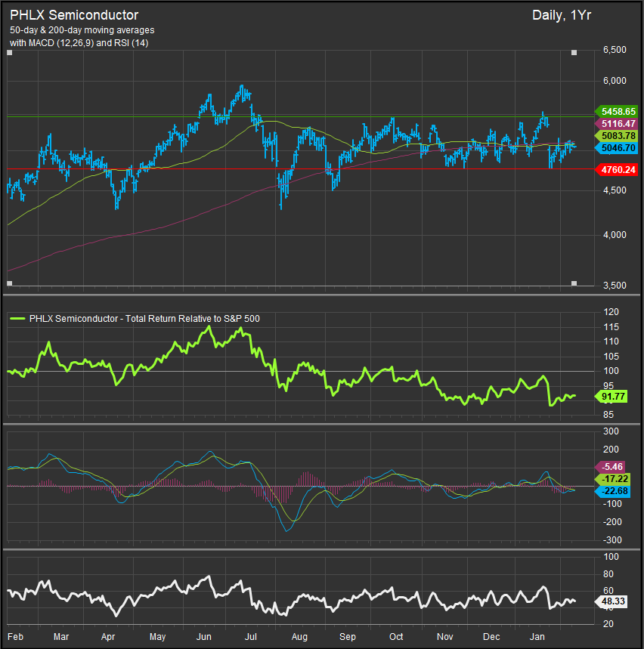Click the 50-day & 200-day moving averages subtitle

[x=82, y=30]
